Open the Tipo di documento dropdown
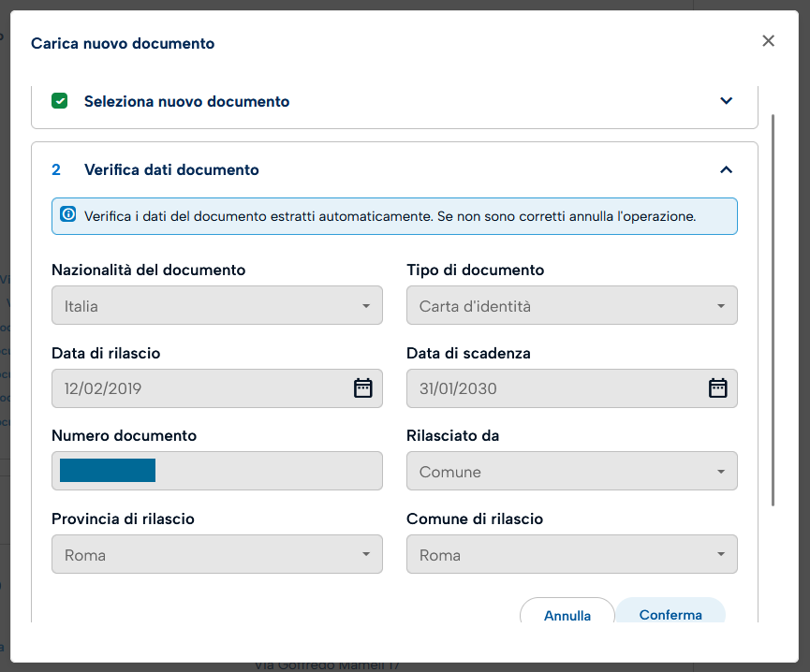The image size is (810, 672). (571, 306)
